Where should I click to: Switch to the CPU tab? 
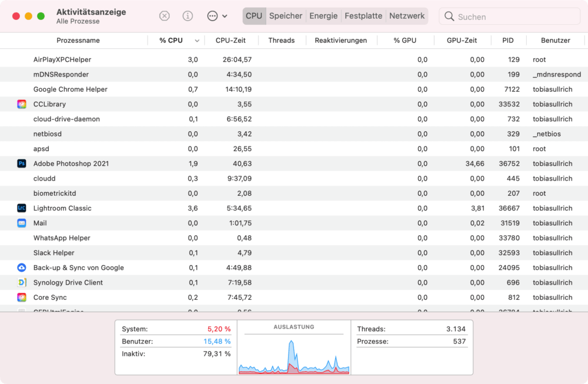tap(254, 16)
